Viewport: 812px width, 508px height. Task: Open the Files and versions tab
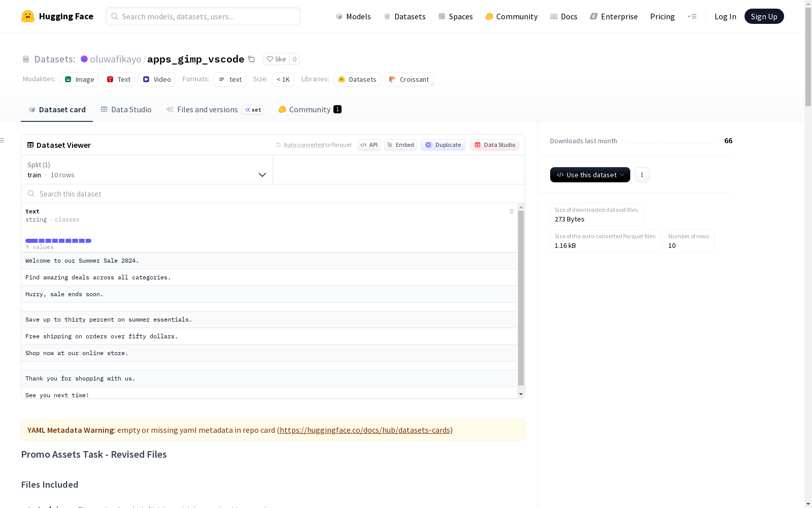215,110
